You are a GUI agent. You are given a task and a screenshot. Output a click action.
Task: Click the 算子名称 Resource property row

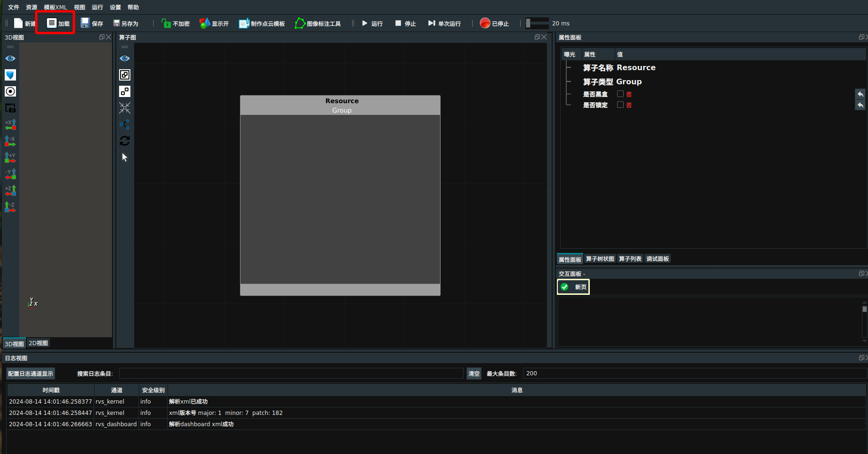[715, 67]
